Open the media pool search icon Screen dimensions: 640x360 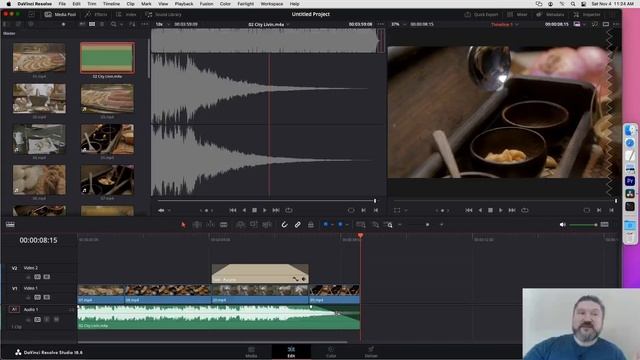pyautogui.click(x=115, y=24)
